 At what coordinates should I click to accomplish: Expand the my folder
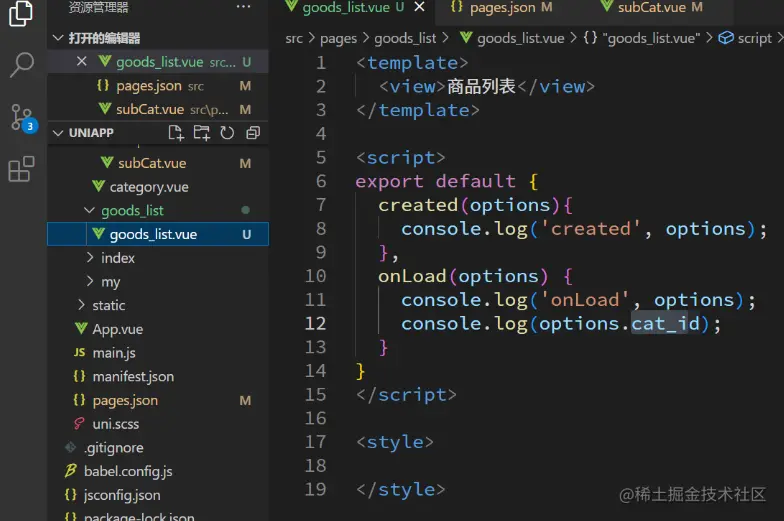[x=90, y=281]
